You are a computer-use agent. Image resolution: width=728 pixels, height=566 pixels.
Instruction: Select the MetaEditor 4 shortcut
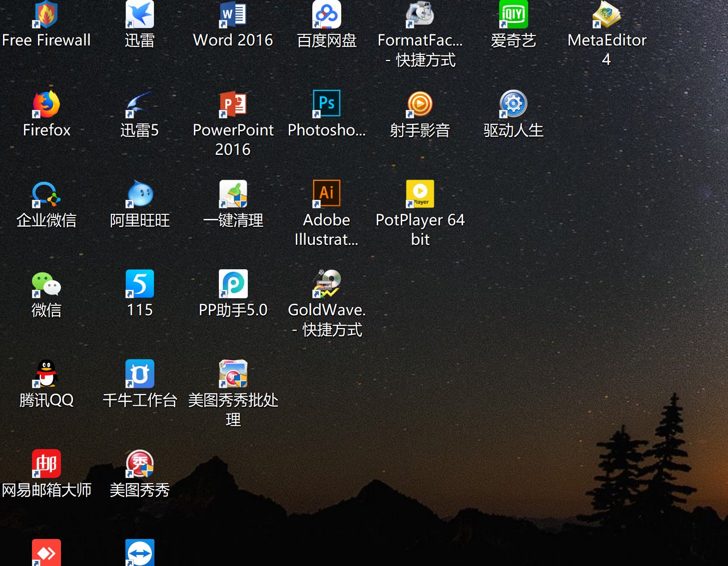pyautogui.click(x=607, y=15)
